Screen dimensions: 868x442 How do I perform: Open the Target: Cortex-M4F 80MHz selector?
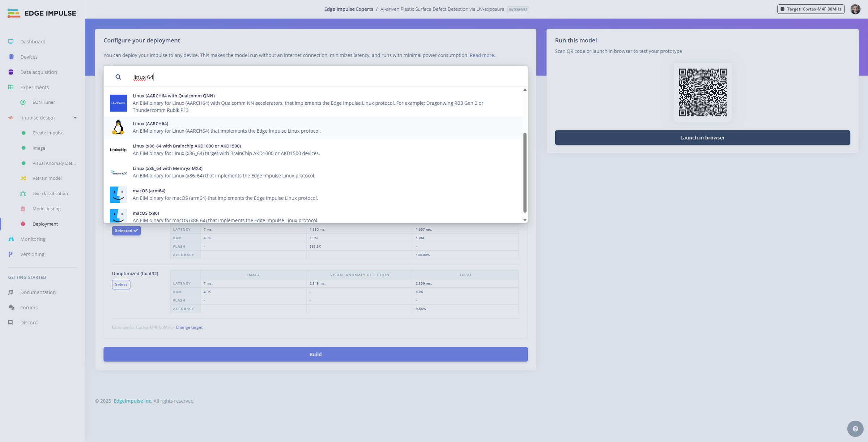point(811,9)
